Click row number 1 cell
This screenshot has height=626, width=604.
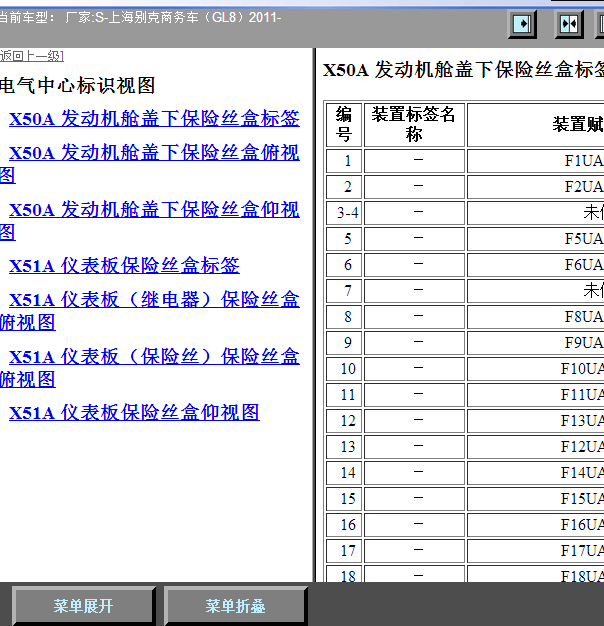pos(344,161)
